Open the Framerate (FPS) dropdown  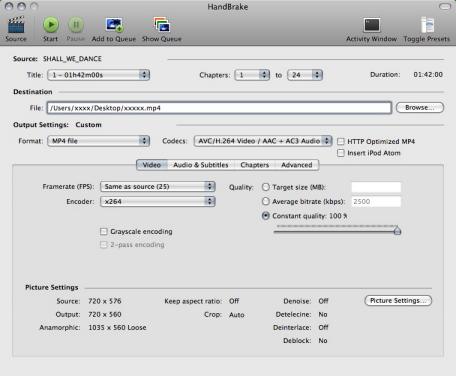pyautogui.click(x=158, y=186)
